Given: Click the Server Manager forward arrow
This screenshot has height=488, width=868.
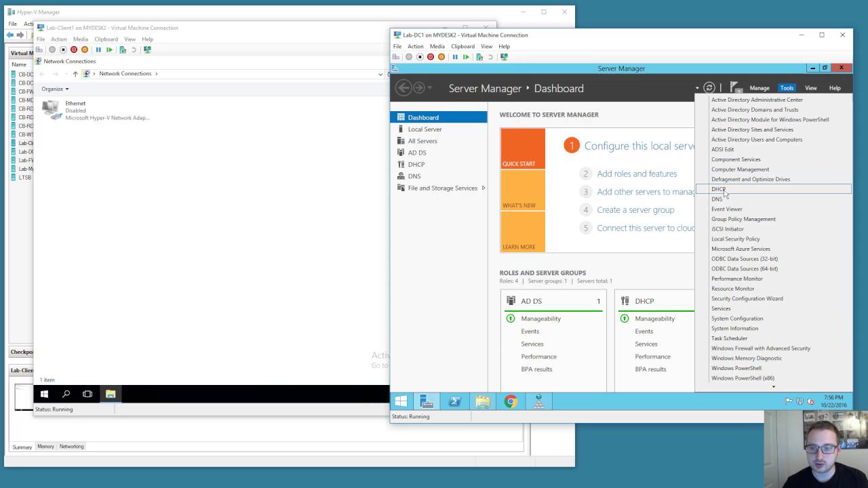Looking at the screenshot, I should [x=419, y=87].
